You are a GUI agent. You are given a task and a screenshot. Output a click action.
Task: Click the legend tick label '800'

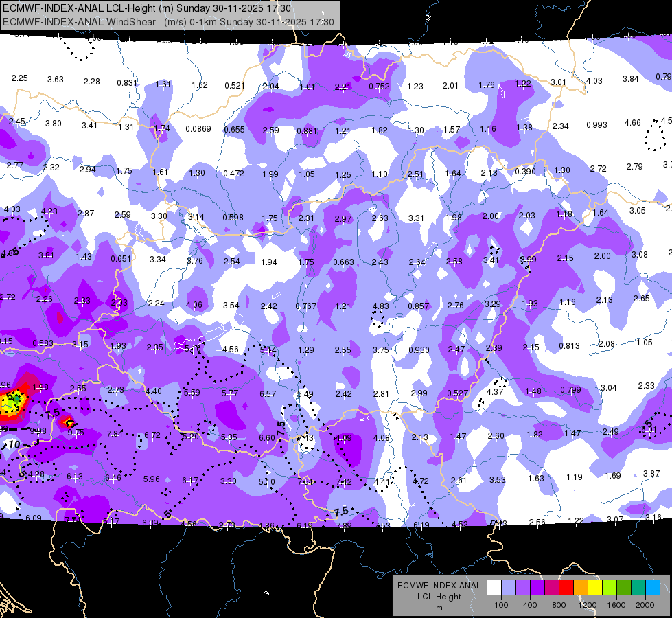(559, 605)
